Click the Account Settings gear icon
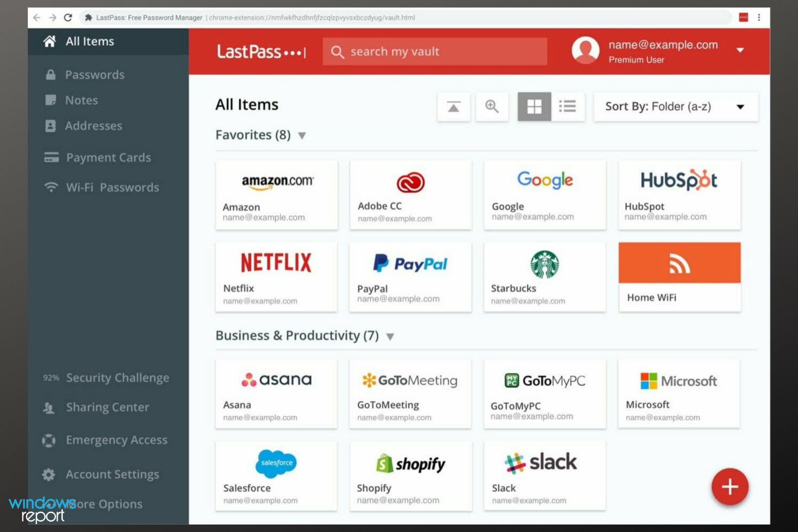The width and height of the screenshot is (798, 532). tap(49, 475)
